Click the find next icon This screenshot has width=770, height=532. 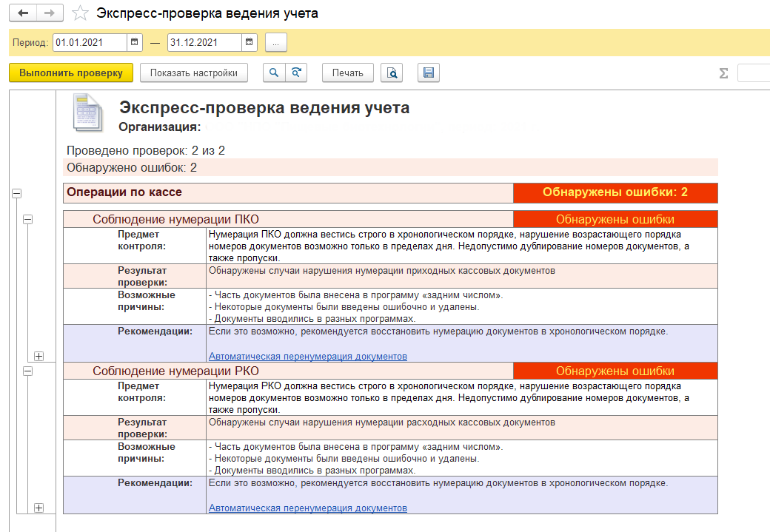click(x=296, y=73)
